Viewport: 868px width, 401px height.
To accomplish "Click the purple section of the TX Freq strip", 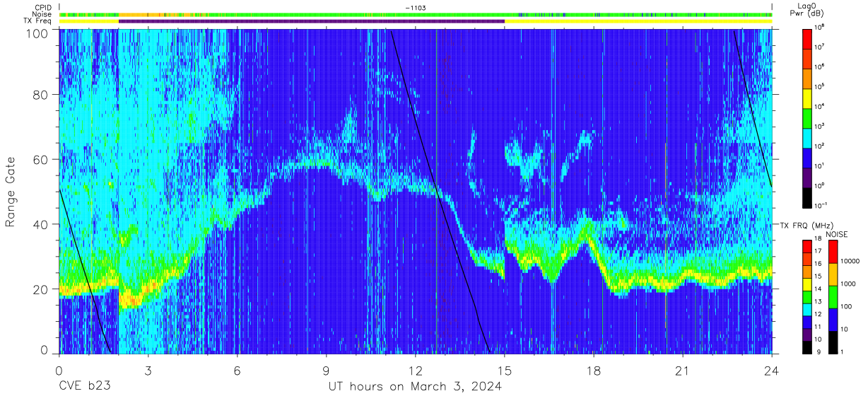I will coord(312,21).
